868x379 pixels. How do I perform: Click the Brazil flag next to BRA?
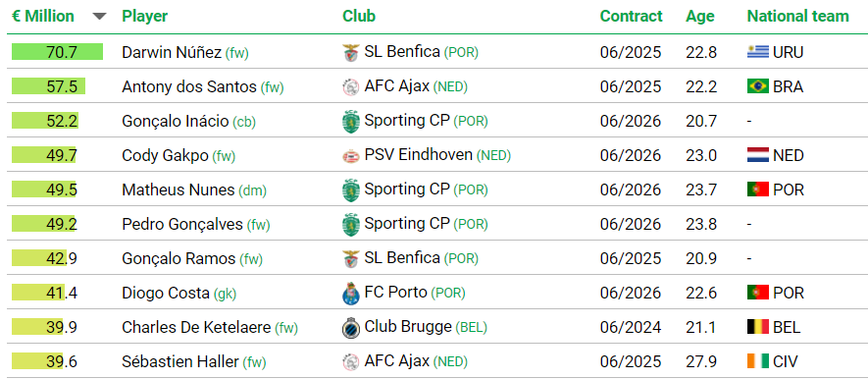pyautogui.click(x=758, y=87)
